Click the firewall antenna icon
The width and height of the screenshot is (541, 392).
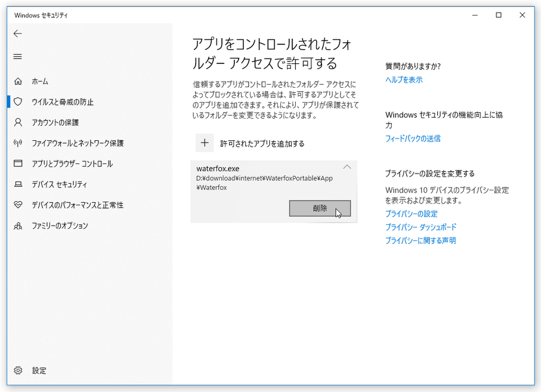pos(18,143)
